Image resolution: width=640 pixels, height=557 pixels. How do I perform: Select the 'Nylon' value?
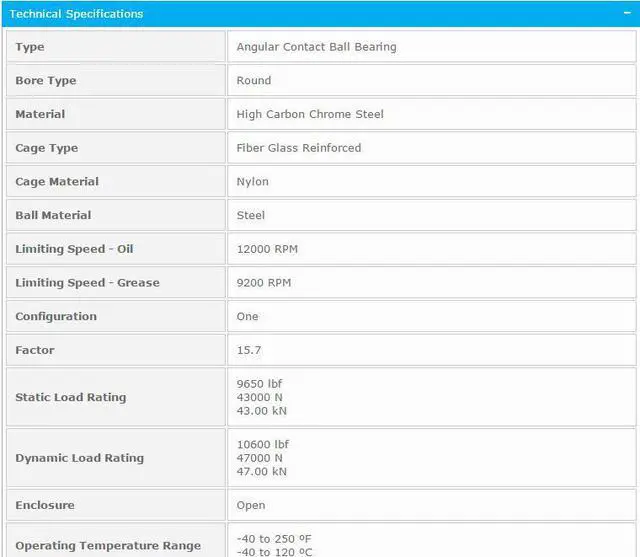pyautogui.click(x=253, y=182)
